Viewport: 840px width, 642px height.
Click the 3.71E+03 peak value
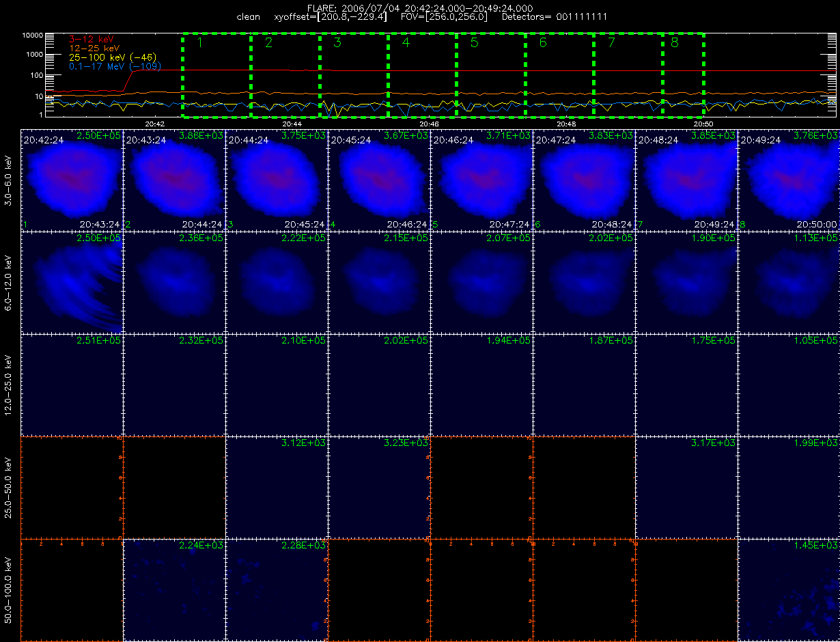[x=509, y=136]
